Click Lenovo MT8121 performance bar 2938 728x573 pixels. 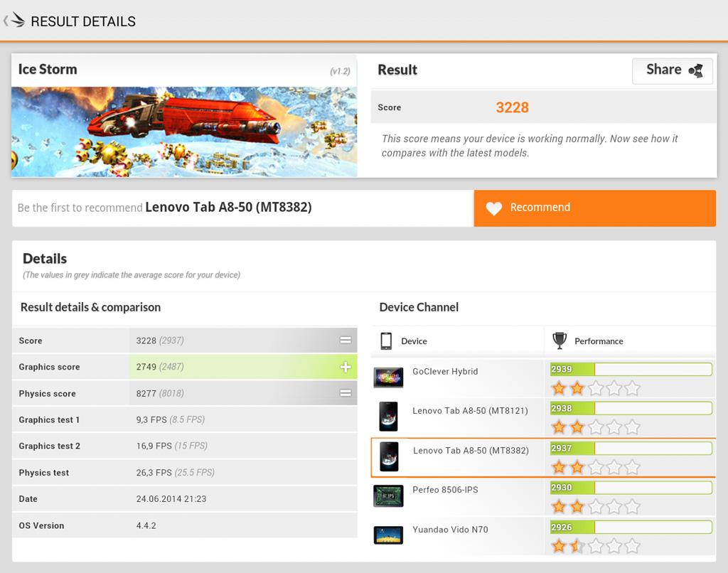(x=631, y=409)
